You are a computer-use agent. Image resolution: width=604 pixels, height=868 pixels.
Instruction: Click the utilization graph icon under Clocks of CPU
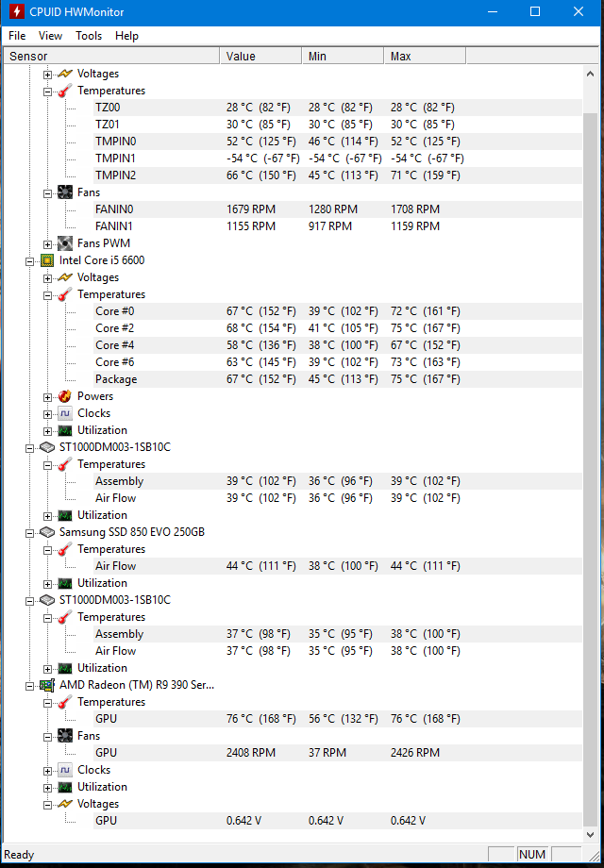point(65,430)
